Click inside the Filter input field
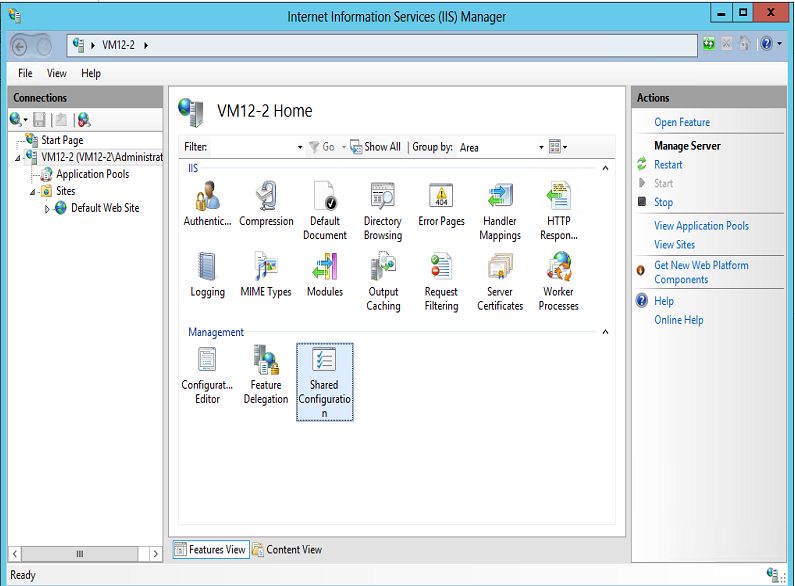Viewport: 795px width, 586px height. tap(252, 148)
